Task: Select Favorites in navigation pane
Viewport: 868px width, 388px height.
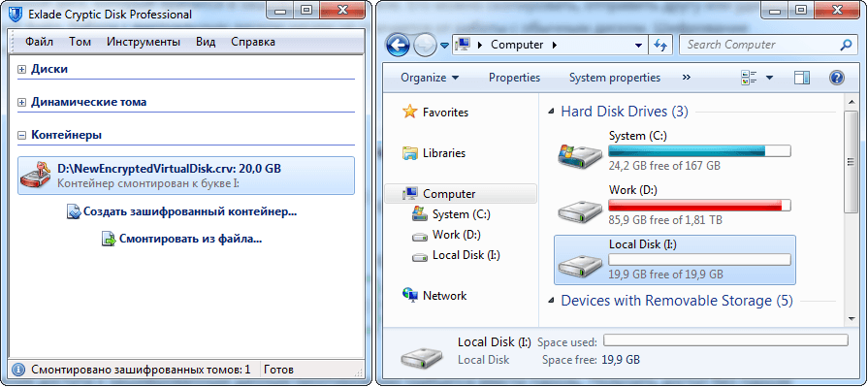Action: click(x=445, y=113)
